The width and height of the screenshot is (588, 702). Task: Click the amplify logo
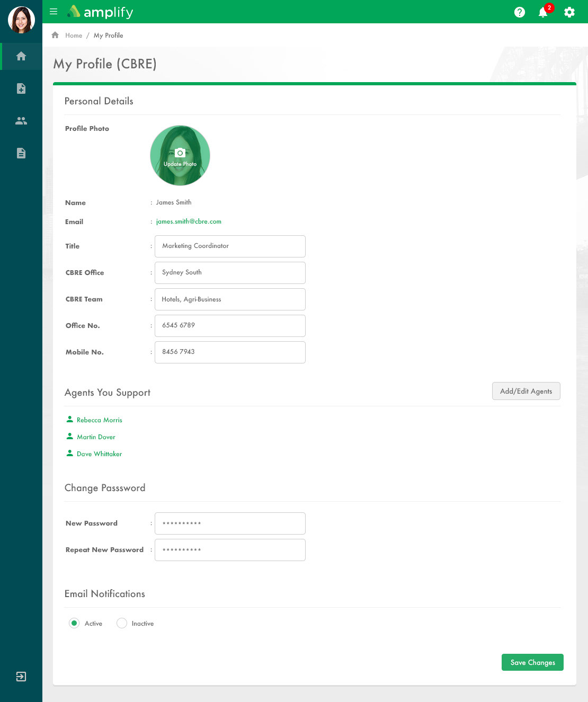click(100, 12)
